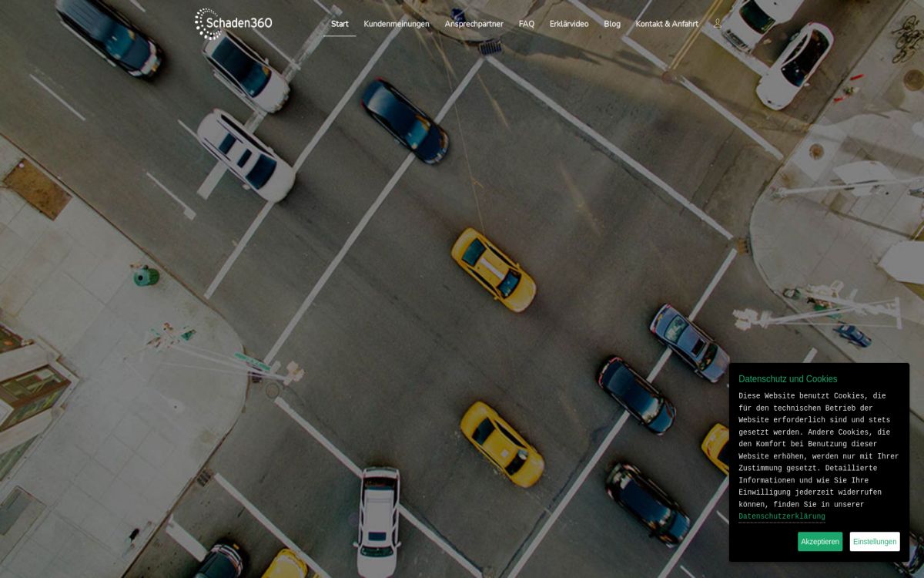Visit the Kontakt & Anfahrt page
Image resolution: width=924 pixels, height=578 pixels.
[x=667, y=24]
